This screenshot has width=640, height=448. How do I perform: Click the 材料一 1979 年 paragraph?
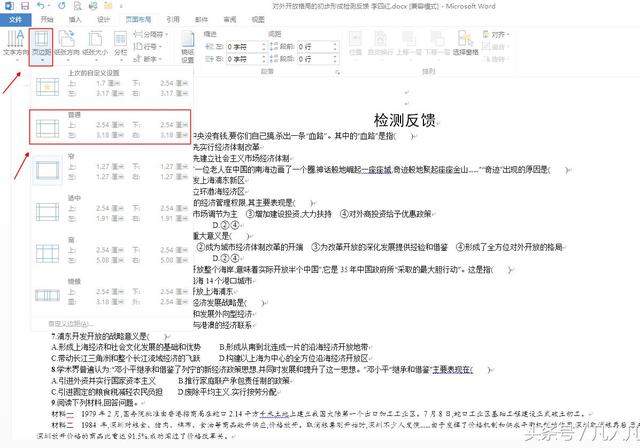pyautogui.click(x=320, y=414)
